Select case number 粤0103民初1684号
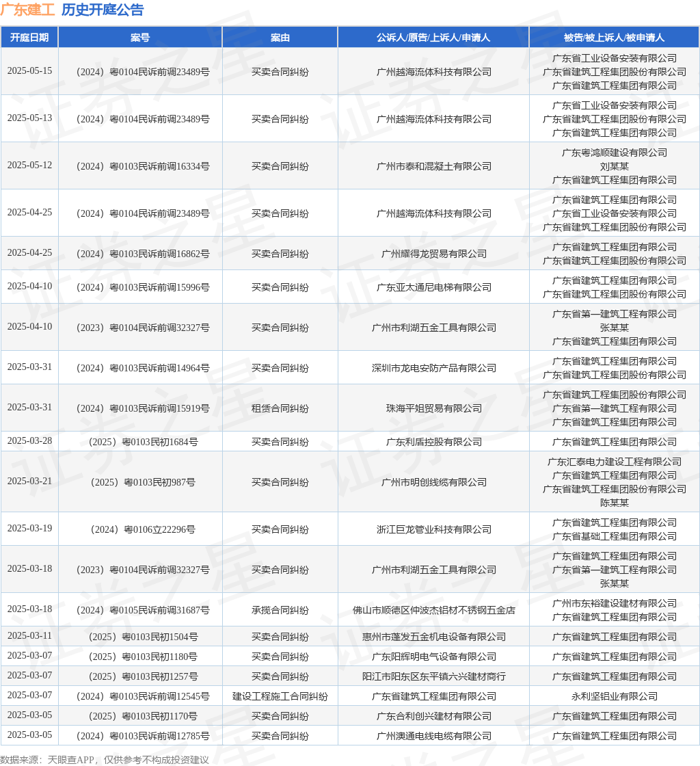 click(143, 442)
